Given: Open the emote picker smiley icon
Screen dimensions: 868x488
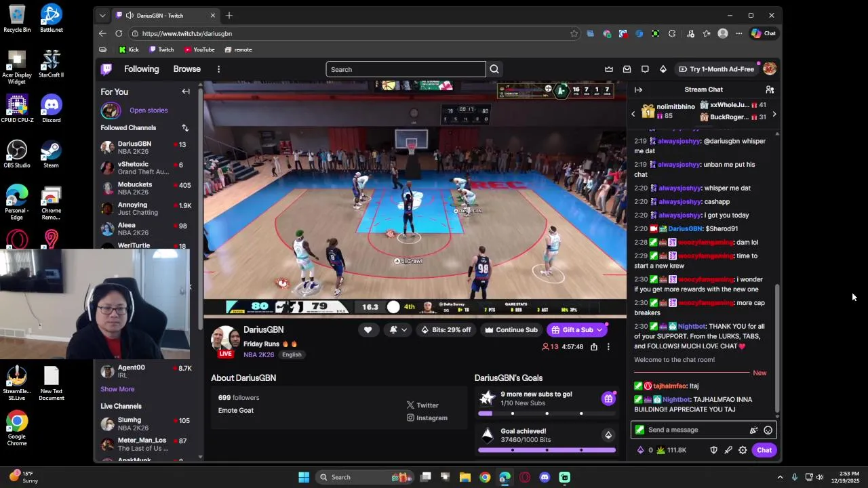Looking at the screenshot, I should (768, 430).
